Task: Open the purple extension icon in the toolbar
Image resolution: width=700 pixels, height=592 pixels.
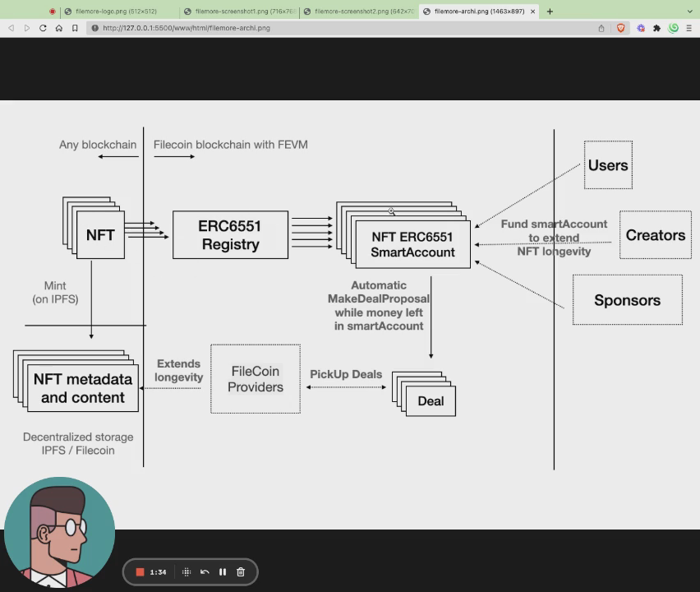Action: tap(641, 28)
